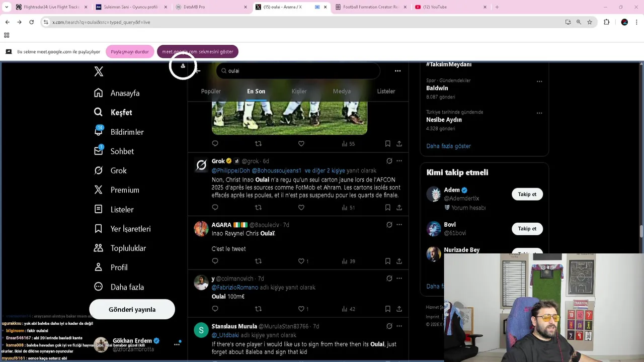
Task: Open @_Utdbaki mention link
Action: [x=225, y=335]
